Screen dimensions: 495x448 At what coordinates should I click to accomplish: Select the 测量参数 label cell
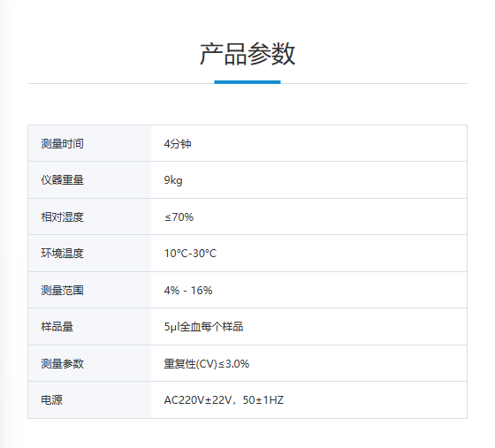[89, 363]
